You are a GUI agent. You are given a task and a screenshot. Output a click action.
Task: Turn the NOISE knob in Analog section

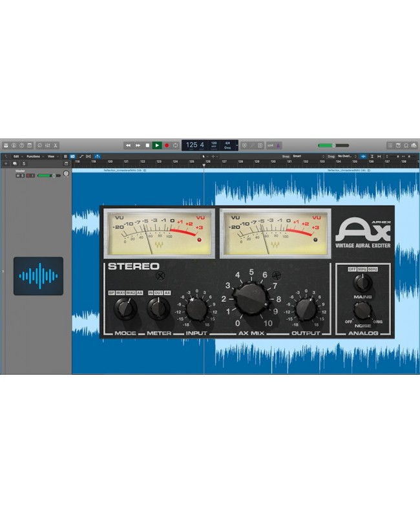click(x=362, y=311)
